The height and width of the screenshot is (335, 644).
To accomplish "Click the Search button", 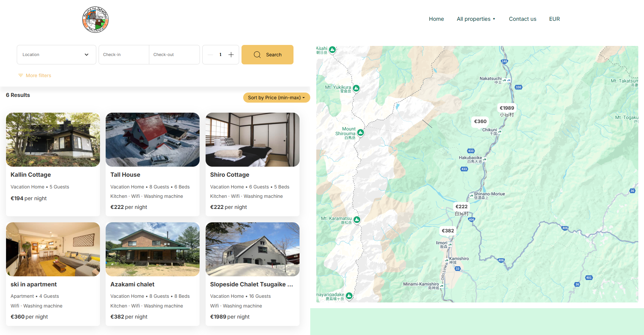I will coord(267,54).
